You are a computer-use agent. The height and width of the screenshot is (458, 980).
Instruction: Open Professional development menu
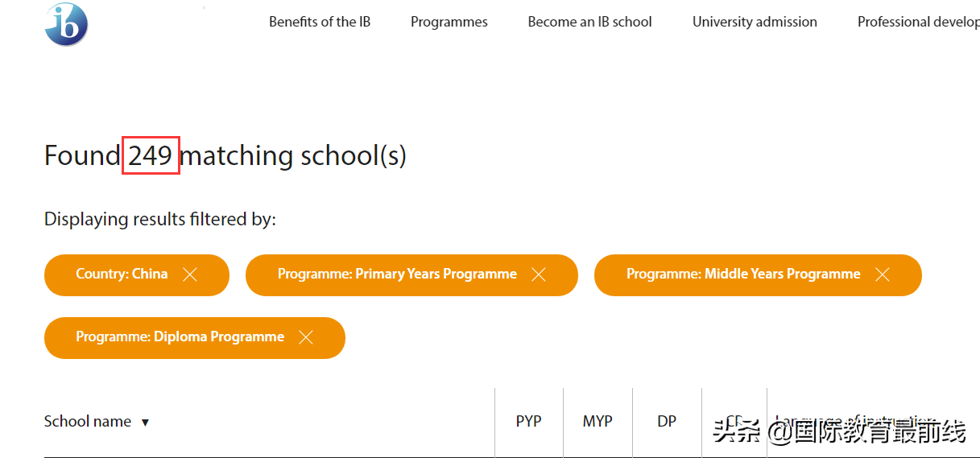pos(918,23)
